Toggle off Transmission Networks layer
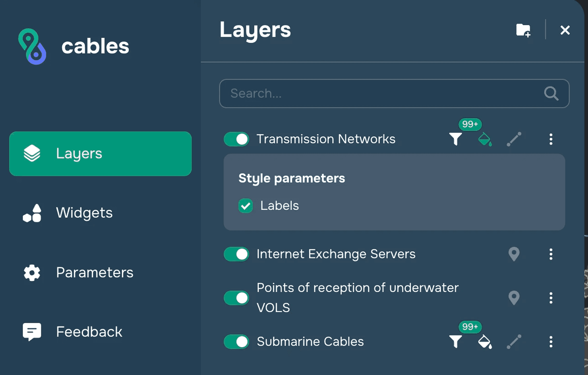Viewport: 588px width, 375px height. [237, 139]
